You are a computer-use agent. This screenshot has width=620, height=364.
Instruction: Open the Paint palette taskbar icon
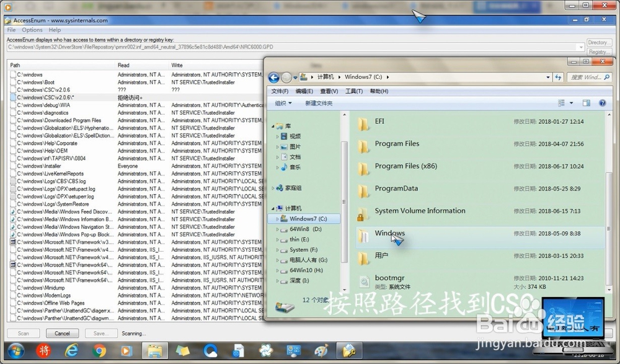[x=321, y=350]
